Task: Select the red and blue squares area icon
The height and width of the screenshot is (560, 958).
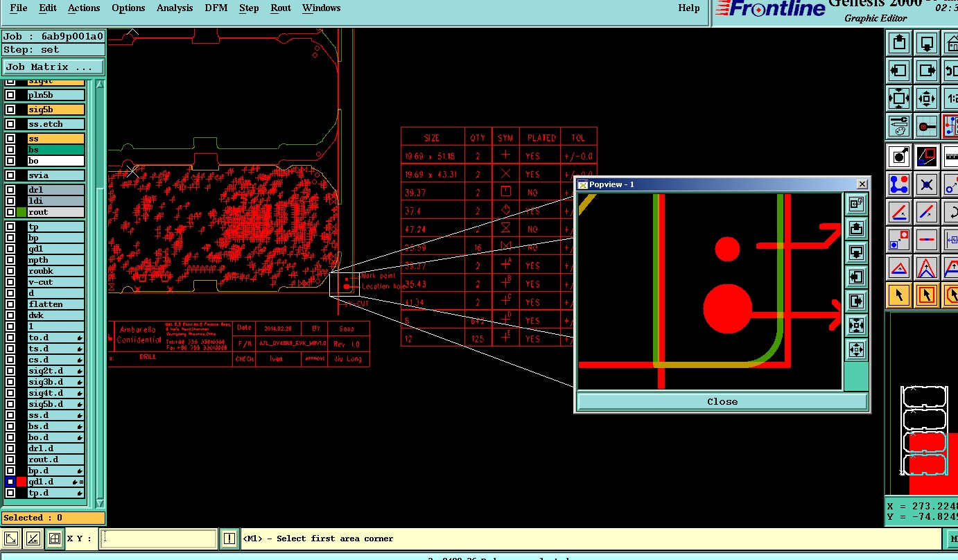Action: coord(927,157)
